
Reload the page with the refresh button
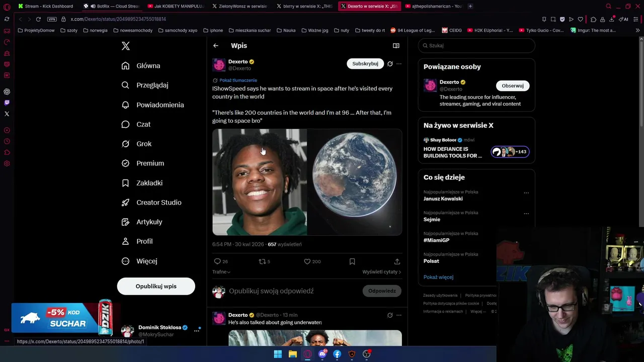38,19
